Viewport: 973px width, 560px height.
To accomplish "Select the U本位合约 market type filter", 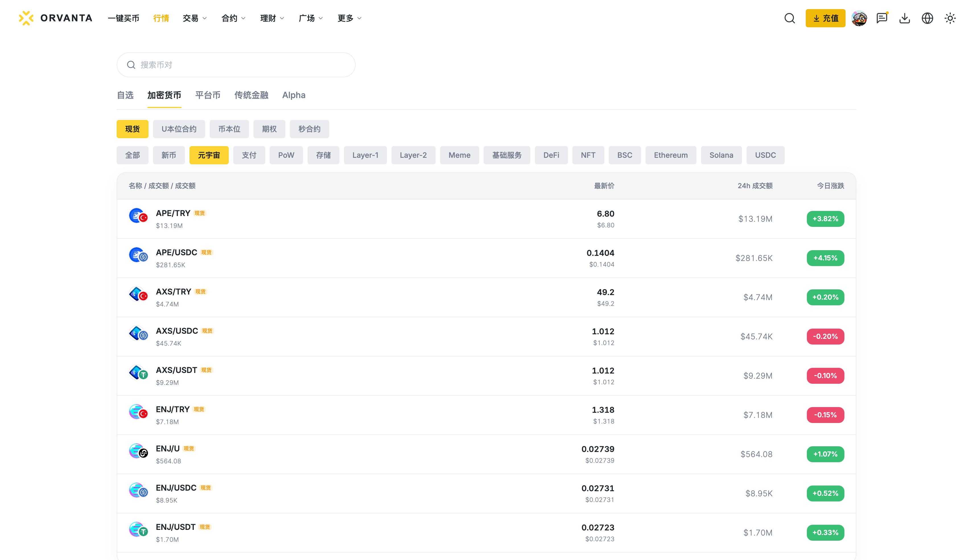I will 179,129.
